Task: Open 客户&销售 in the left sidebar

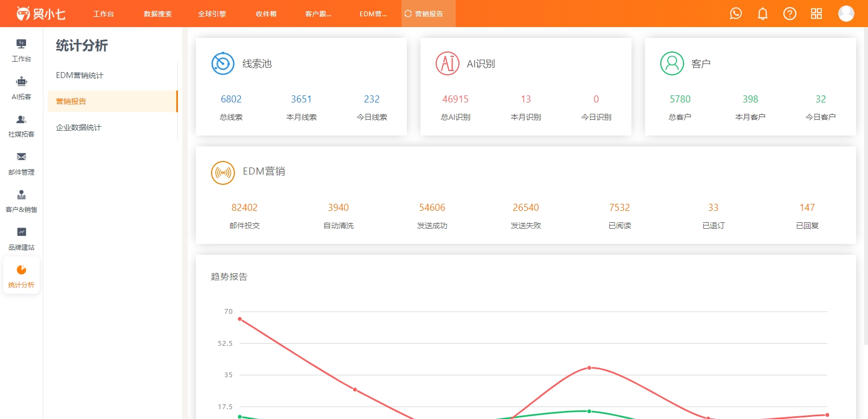Action: point(22,202)
